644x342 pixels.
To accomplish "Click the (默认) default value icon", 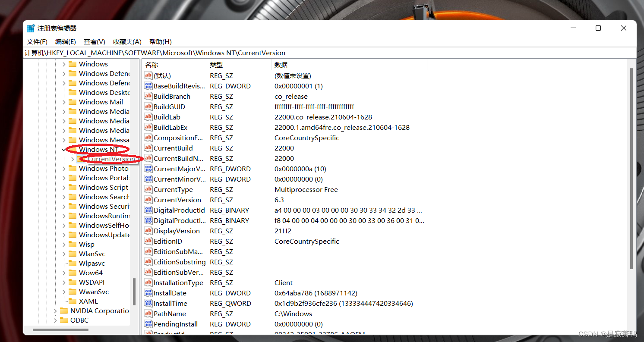I will tap(148, 76).
